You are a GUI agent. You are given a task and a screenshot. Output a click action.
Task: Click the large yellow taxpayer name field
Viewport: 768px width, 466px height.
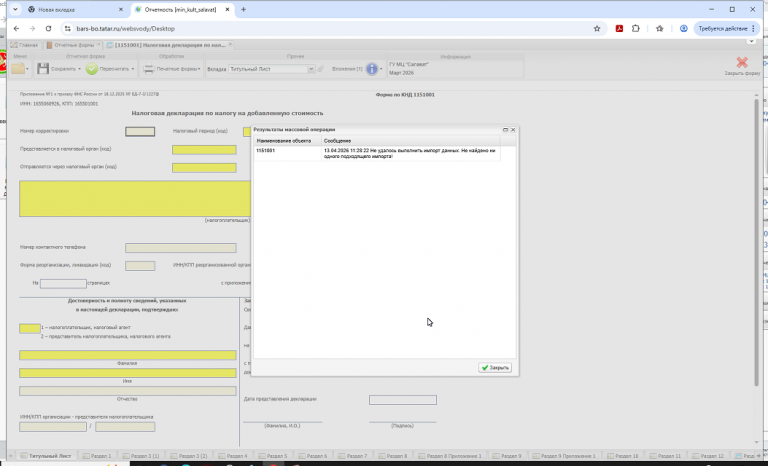pos(135,198)
